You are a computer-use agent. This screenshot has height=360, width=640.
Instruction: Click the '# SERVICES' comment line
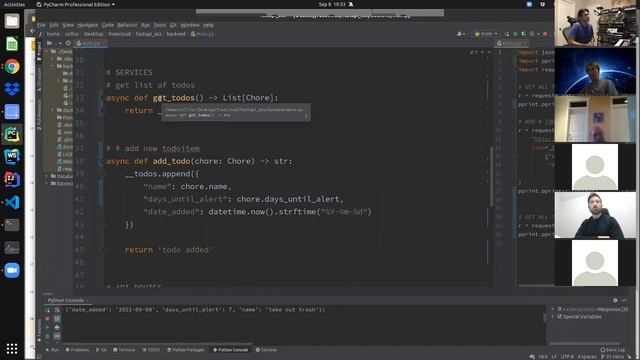tap(129, 73)
